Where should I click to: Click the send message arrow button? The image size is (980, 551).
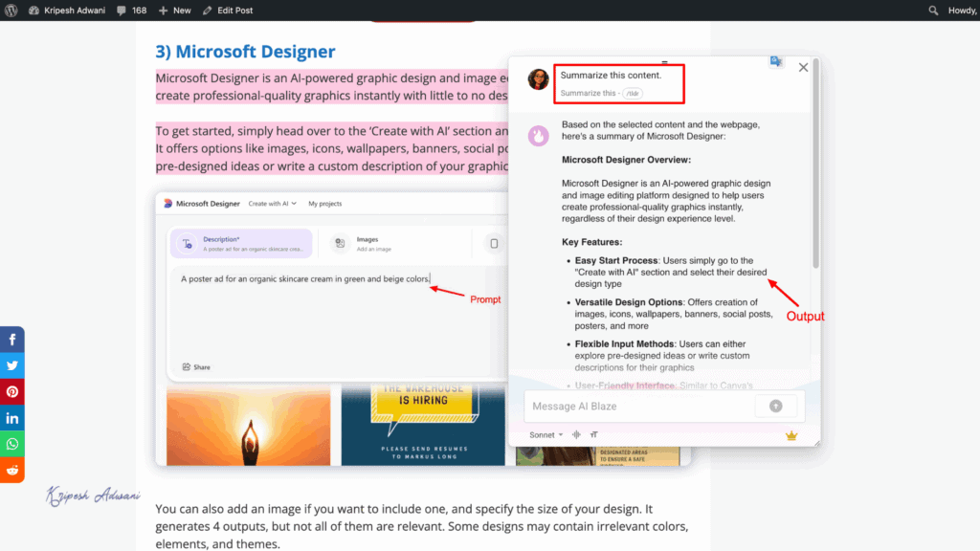point(775,407)
